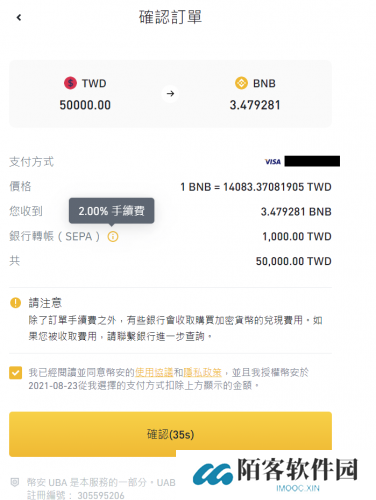
Task: Click the red TWD currency icon
Action: (x=70, y=83)
